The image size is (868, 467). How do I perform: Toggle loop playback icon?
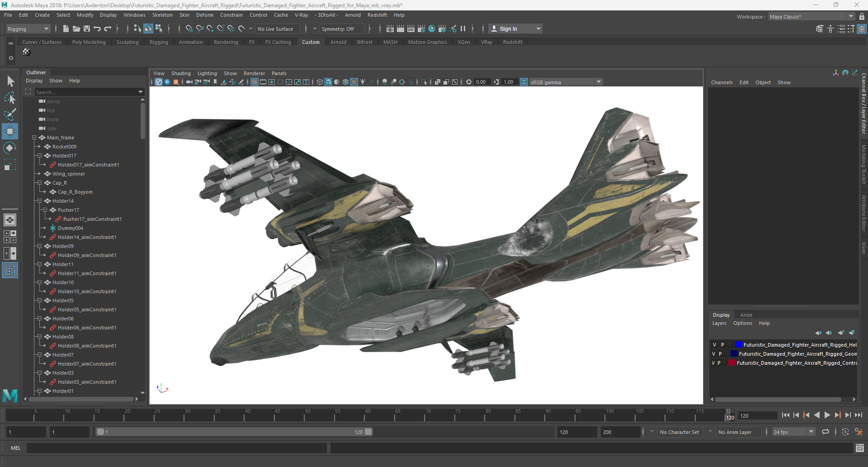pyautogui.click(x=826, y=432)
